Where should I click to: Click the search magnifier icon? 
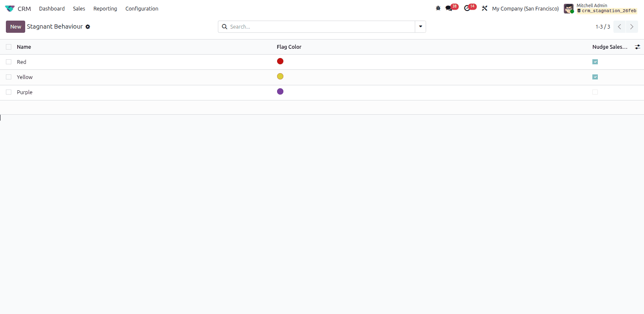225,26
